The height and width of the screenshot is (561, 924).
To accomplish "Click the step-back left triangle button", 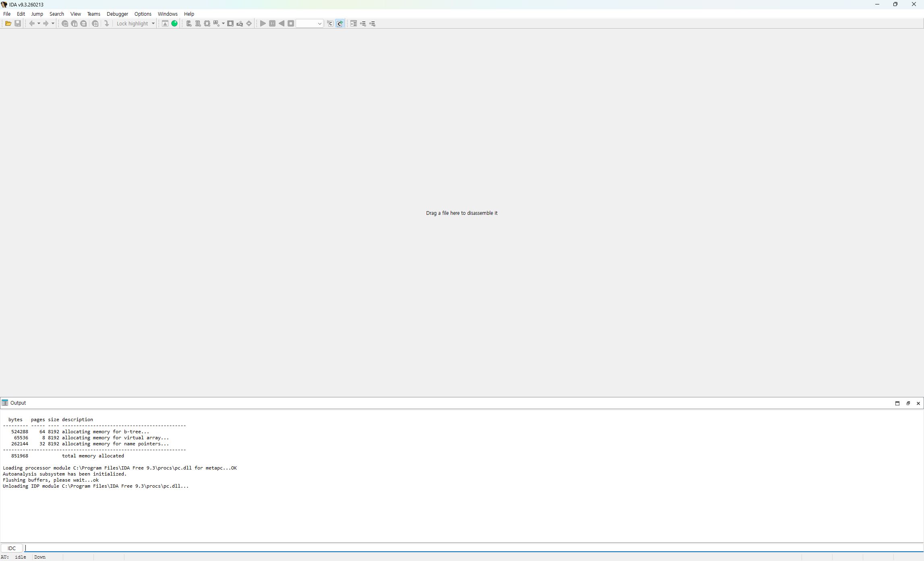I will click(x=282, y=23).
